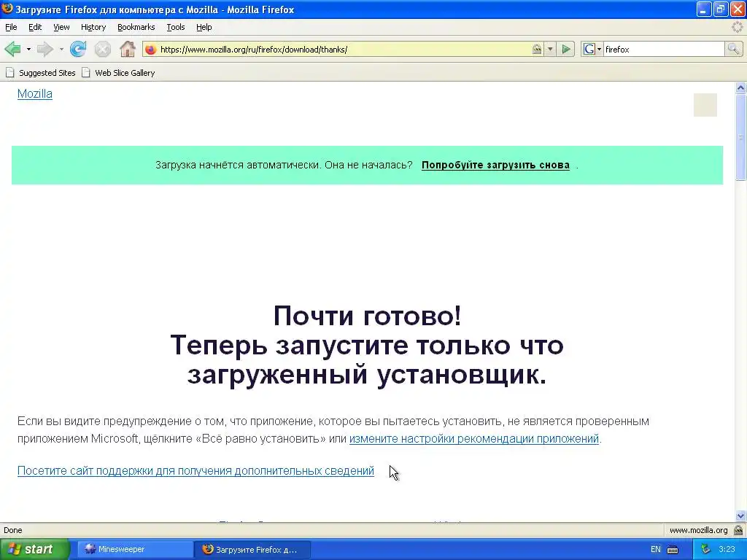Viewport: 747px width, 560px height.
Task: Click the Google search engine icon
Action: (589, 49)
